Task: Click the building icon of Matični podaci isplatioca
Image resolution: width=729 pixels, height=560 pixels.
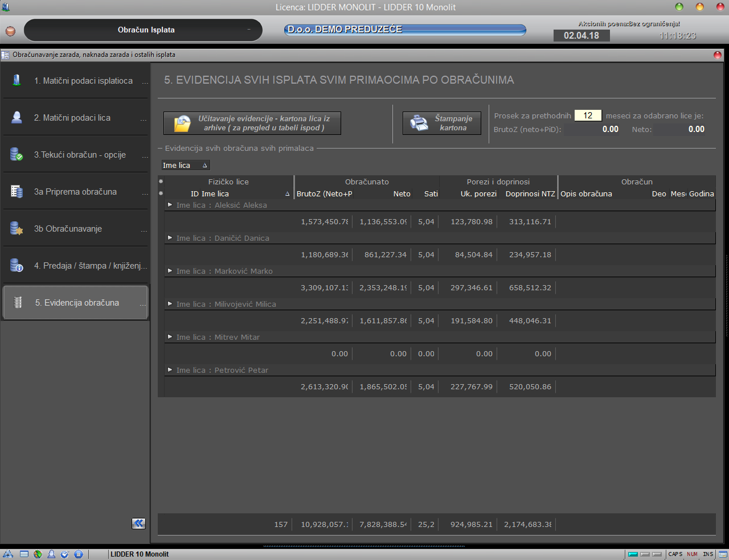Action: coord(17,80)
